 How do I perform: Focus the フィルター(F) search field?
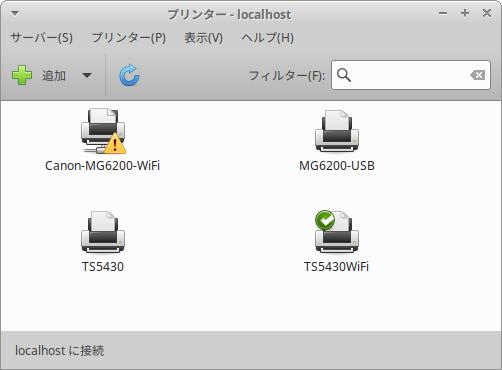click(x=411, y=75)
